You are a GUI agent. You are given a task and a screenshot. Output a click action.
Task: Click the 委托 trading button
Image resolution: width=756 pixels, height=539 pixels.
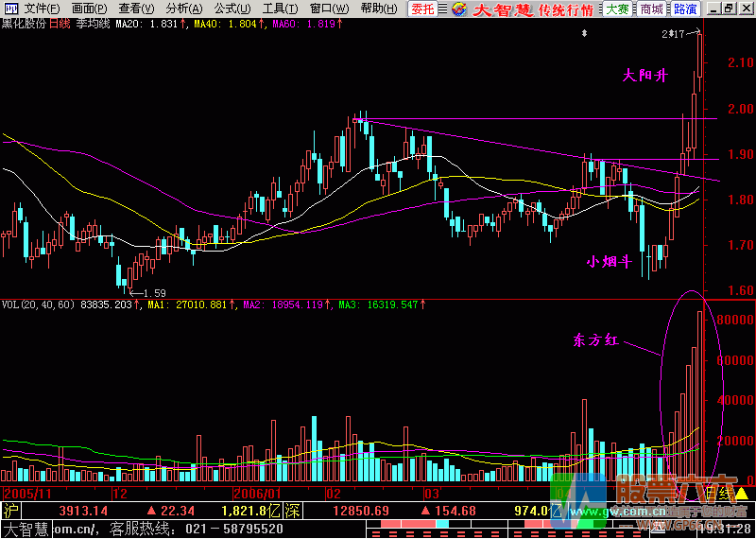point(423,9)
